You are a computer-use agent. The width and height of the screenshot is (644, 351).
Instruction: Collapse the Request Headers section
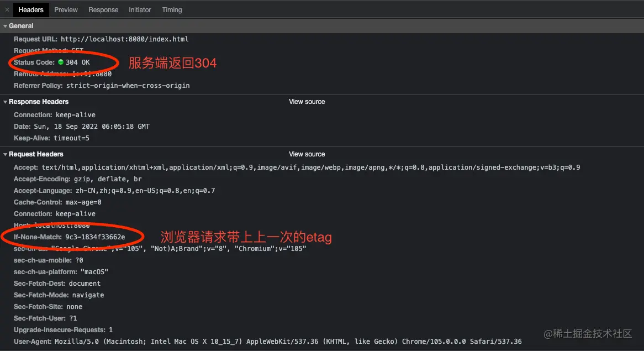tap(6, 155)
